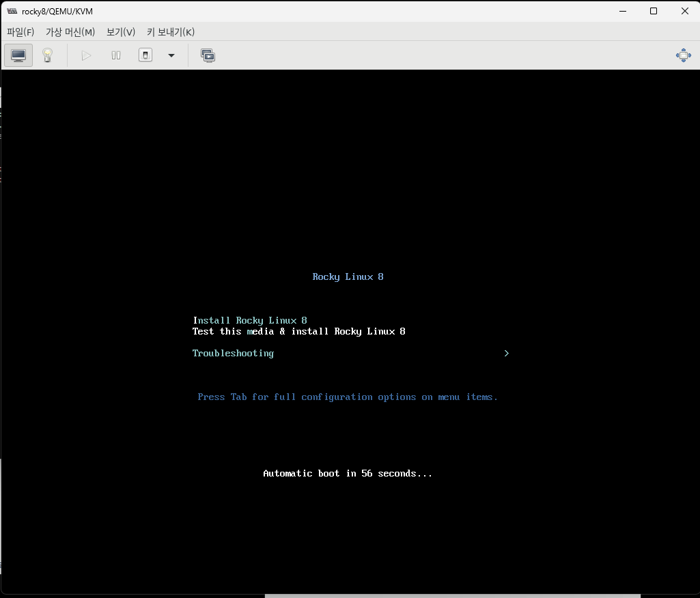700x598 pixels.
Task: Click the horizontal scrollbar at bottom
Action: pos(453,596)
